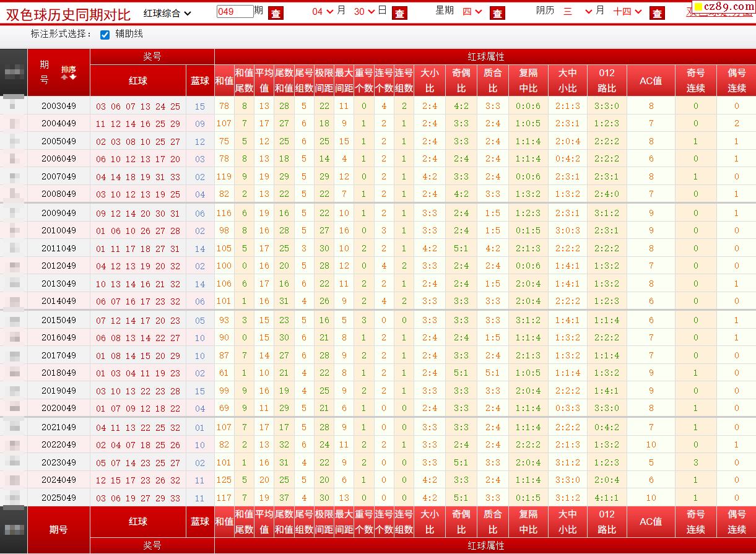Click the ascending sort arrow under 排序
The image size is (756, 554).
click(64, 77)
